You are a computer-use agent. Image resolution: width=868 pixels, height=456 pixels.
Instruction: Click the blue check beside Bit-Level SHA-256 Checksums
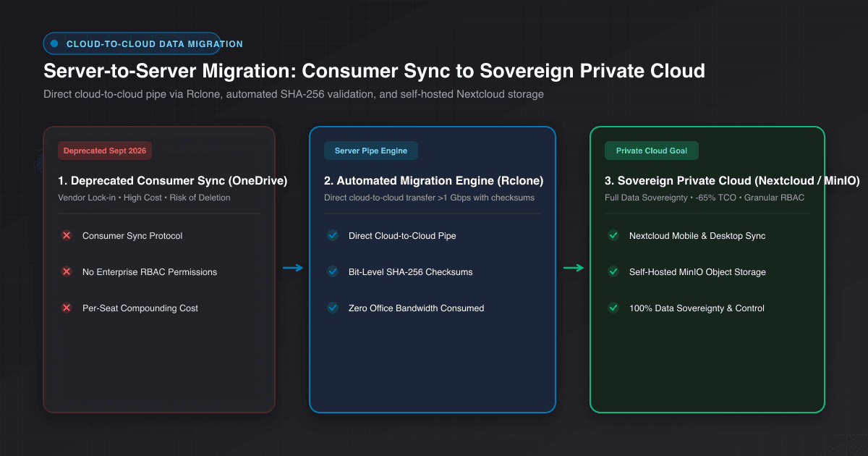click(x=333, y=272)
